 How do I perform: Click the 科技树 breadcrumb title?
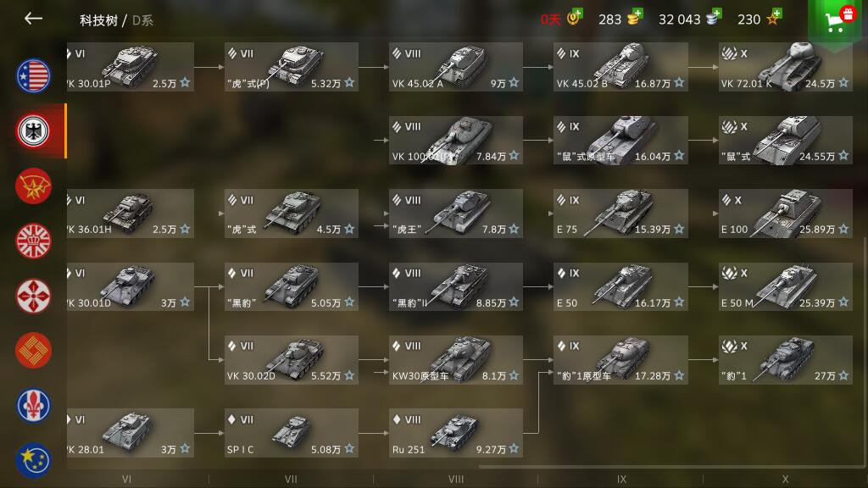tap(98, 20)
